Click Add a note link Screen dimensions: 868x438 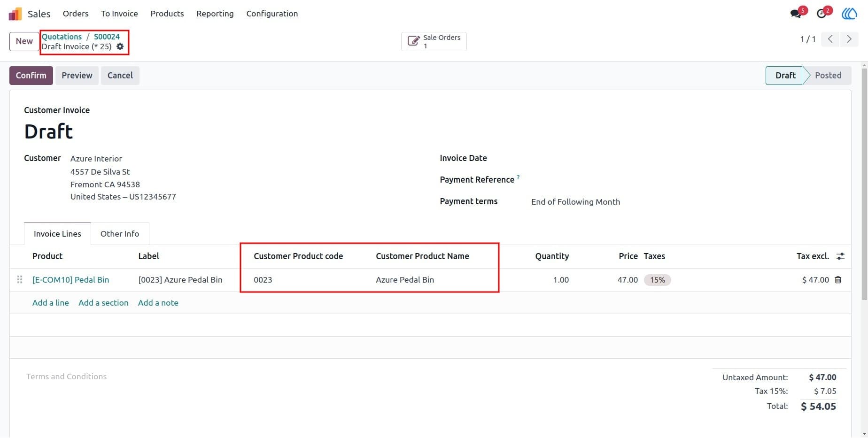point(158,303)
